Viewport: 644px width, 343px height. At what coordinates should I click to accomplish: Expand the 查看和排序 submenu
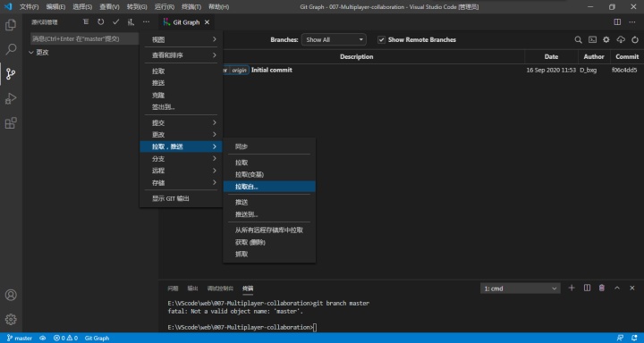tap(181, 55)
